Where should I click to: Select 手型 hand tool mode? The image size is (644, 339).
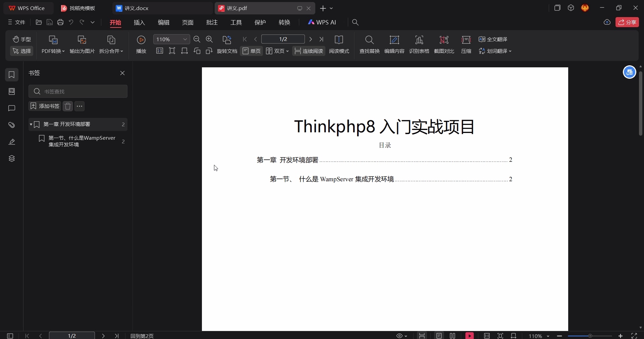click(22, 39)
